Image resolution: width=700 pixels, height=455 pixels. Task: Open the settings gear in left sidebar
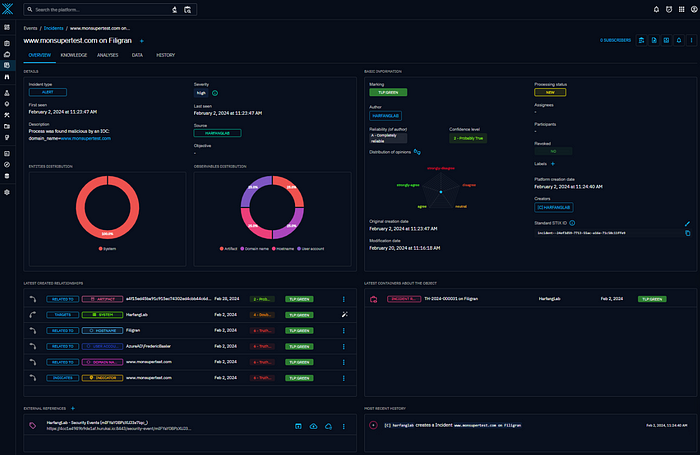click(8, 191)
